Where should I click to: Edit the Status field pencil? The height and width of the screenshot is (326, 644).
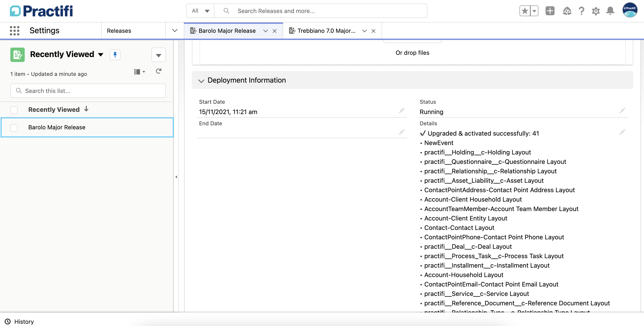(x=622, y=110)
